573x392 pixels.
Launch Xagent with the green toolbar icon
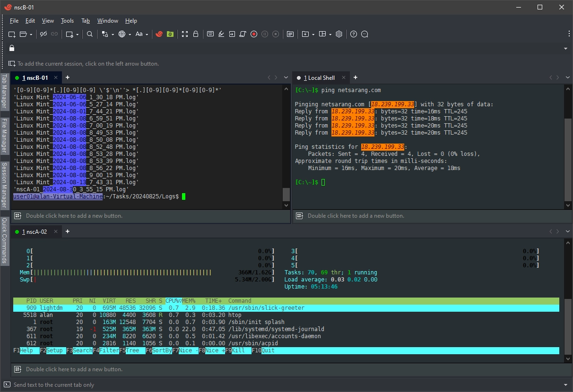coord(170,34)
